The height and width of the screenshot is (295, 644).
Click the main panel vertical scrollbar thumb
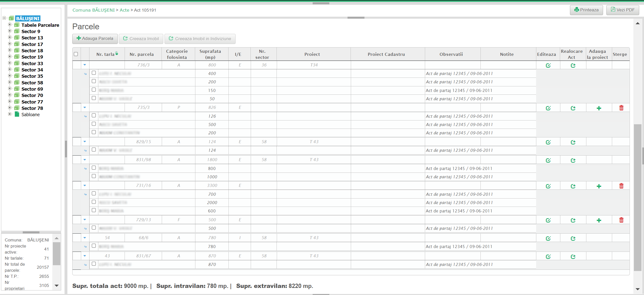[637, 197]
